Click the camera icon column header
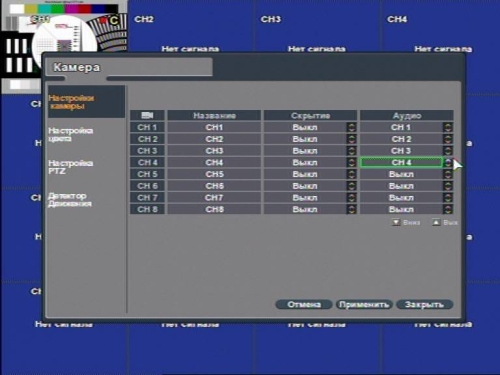This screenshot has height=375, width=500. [x=147, y=115]
